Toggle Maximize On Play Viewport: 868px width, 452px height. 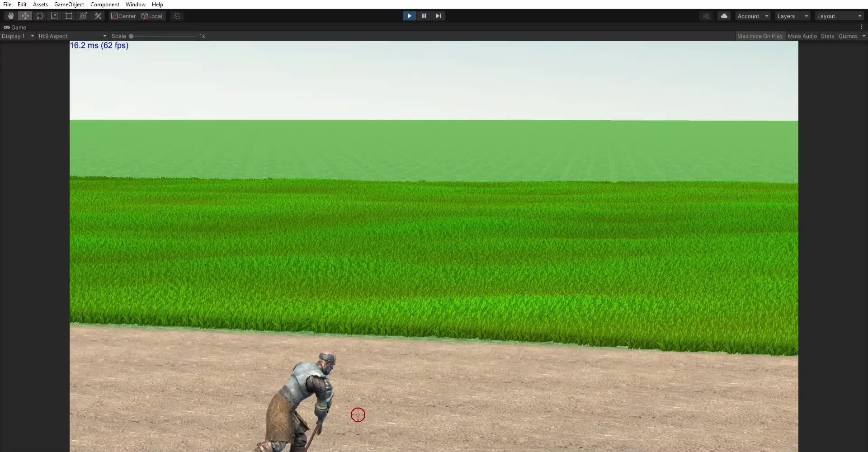tap(759, 36)
